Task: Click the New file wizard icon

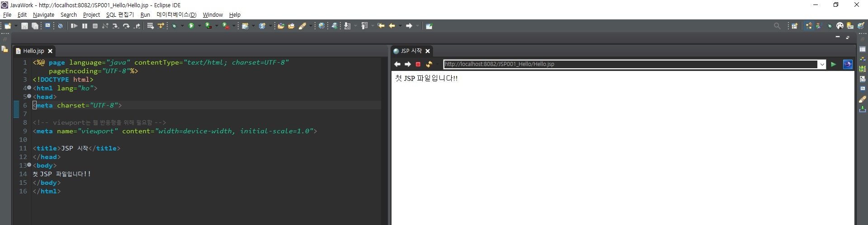Action: (8, 26)
